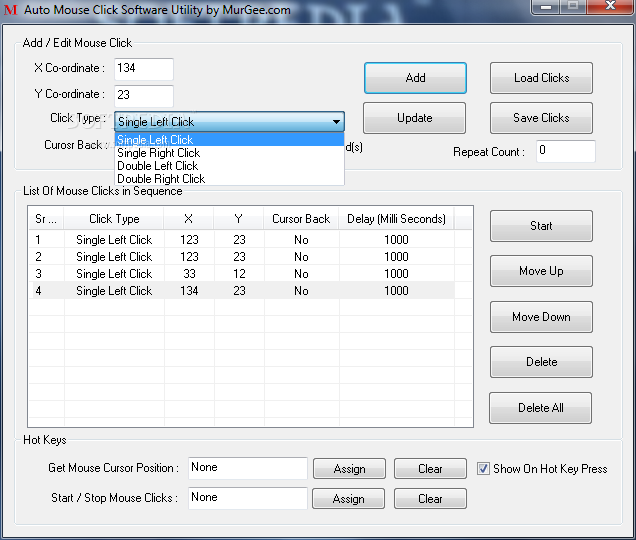
Task: Start the mouse click sequence
Action: tap(541, 226)
